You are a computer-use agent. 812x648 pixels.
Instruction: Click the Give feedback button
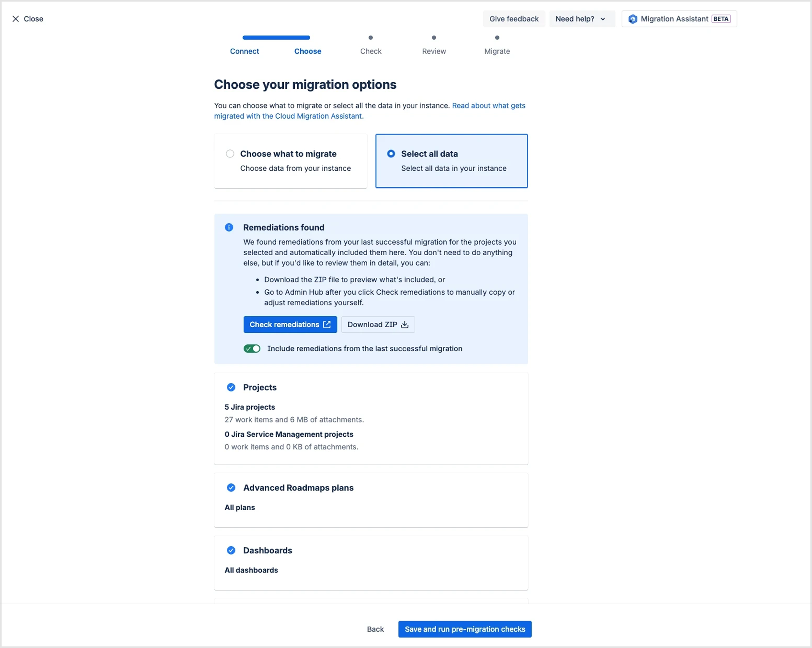(x=514, y=19)
